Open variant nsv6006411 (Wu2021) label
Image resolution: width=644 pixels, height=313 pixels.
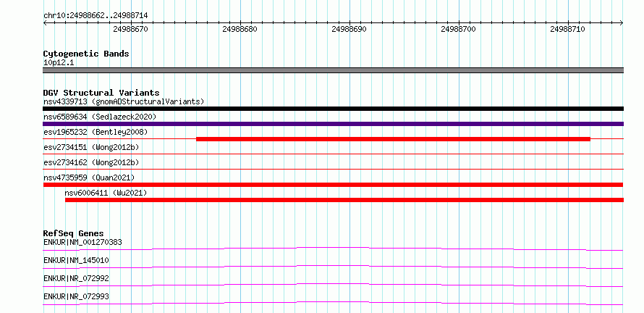106,193
